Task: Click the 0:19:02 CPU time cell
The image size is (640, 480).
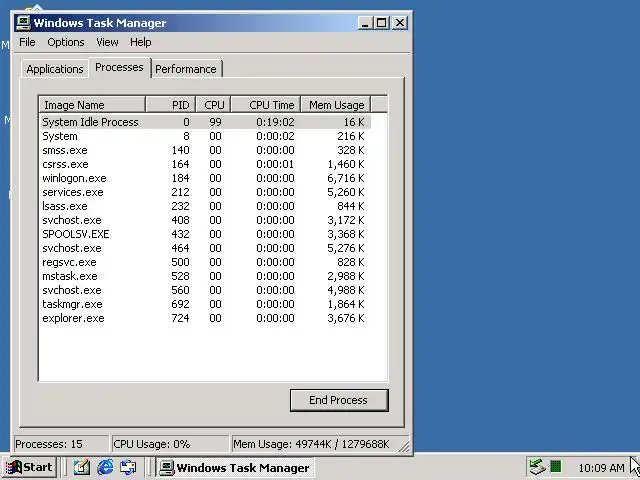Action: 275,122
